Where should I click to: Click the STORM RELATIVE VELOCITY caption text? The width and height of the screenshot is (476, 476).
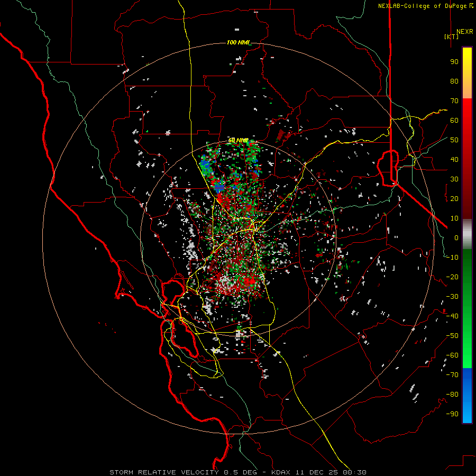[x=164, y=472]
